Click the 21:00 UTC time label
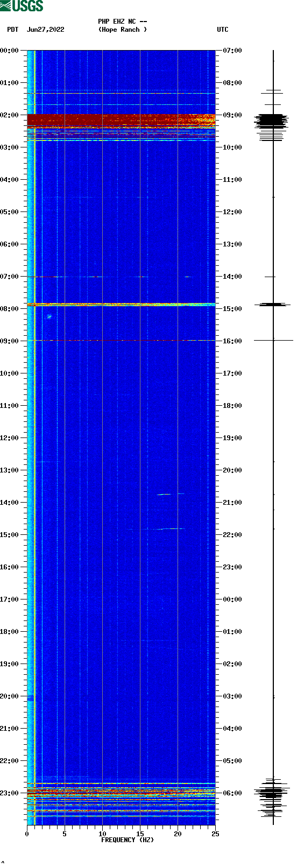 (232, 503)
